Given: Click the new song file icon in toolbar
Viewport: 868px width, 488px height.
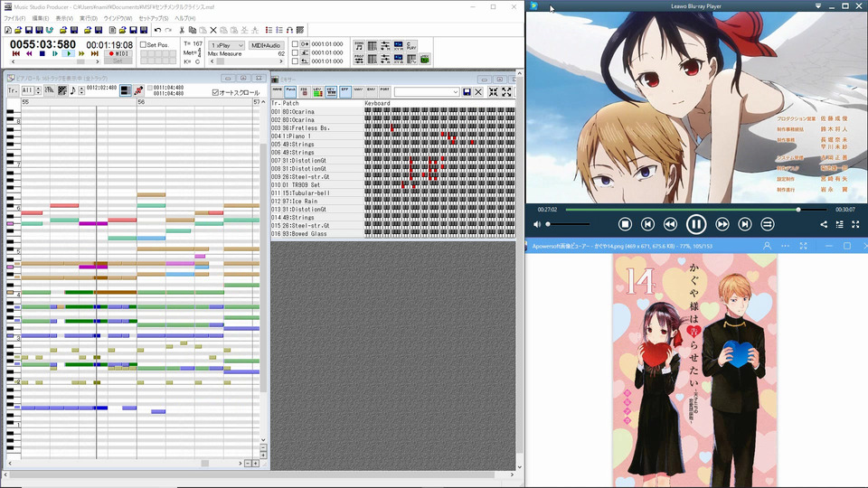Looking at the screenshot, I should tap(8, 30).
